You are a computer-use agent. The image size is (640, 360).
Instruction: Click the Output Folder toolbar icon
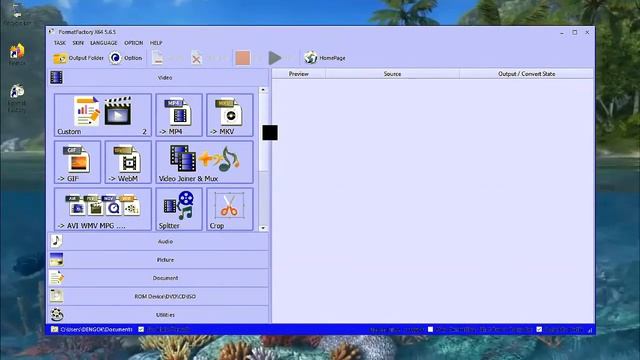coord(60,58)
